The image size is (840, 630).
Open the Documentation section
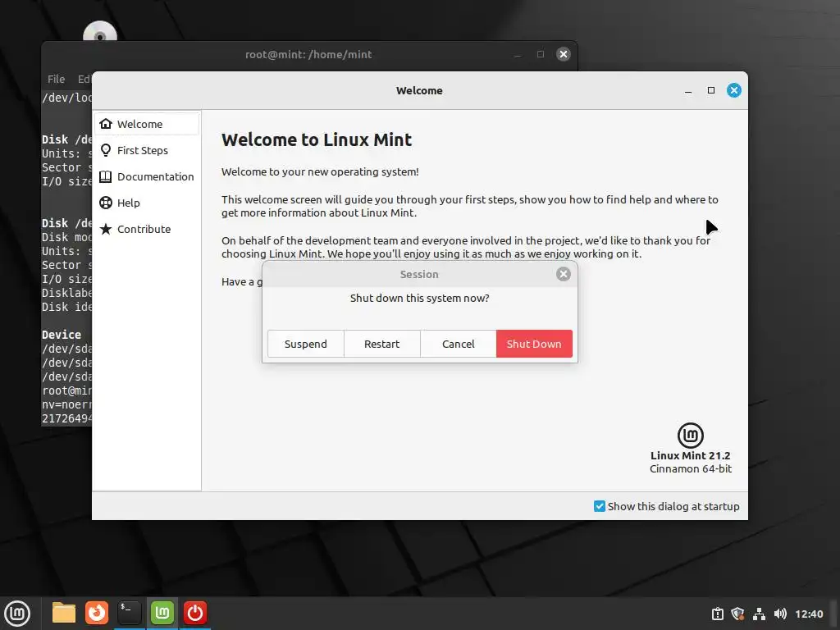[x=148, y=177]
